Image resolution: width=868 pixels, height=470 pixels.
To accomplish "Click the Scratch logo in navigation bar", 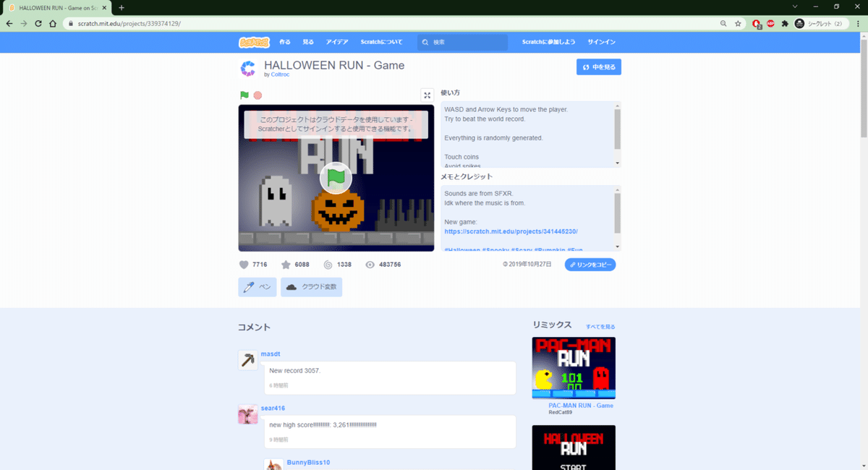I will (254, 42).
